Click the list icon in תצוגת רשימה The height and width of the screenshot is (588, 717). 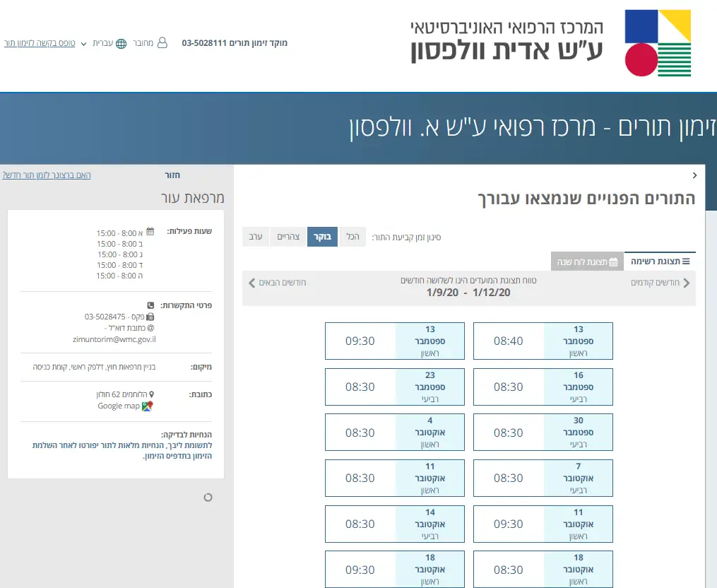tap(685, 261)
